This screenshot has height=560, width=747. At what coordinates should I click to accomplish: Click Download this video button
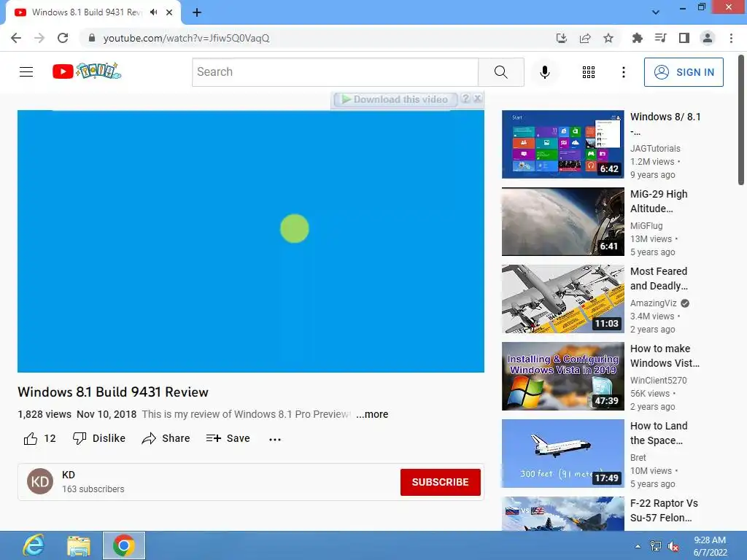click(x=395, y=99)
